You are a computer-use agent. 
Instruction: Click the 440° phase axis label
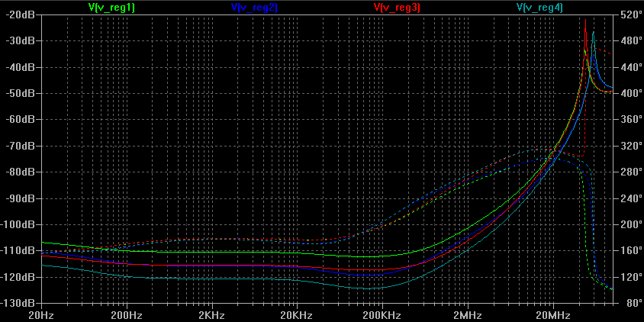click(x=630, y=67)
